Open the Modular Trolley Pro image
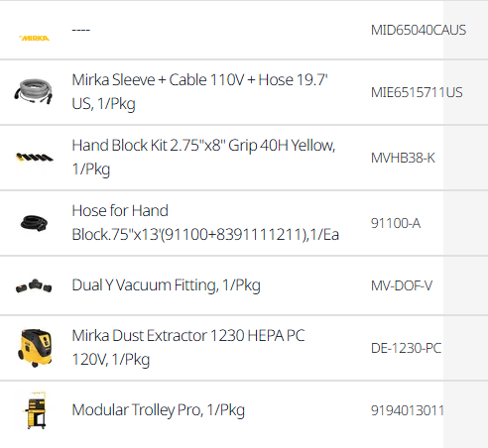This screenshot has width=488, height=448. [36, 410]
